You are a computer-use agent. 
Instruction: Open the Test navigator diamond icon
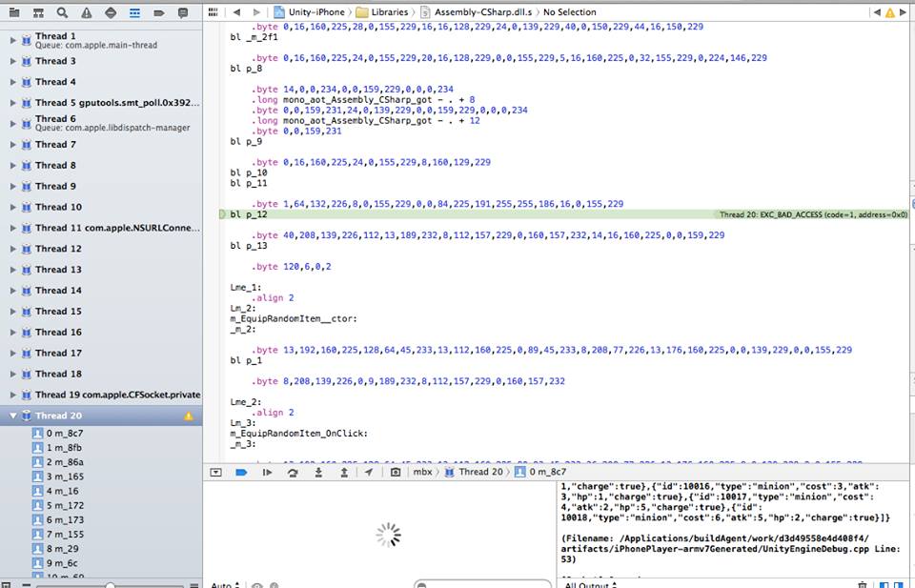pos(111,12)
